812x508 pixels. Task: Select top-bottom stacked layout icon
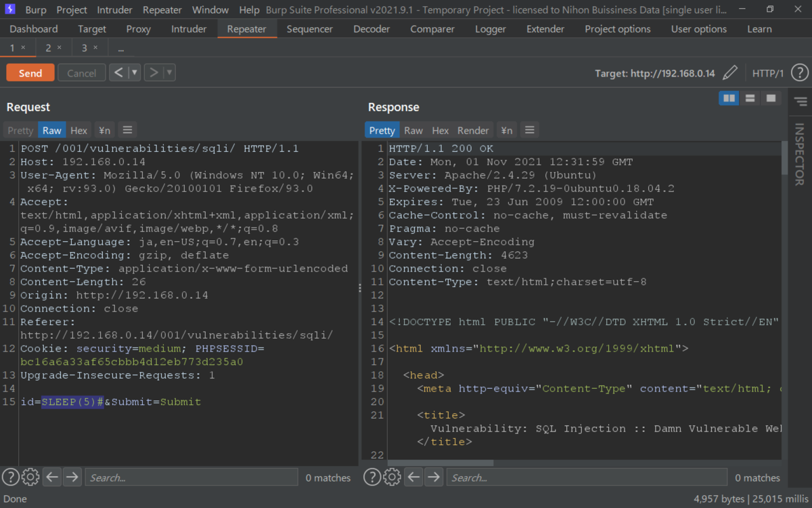[x=750, y=98]
